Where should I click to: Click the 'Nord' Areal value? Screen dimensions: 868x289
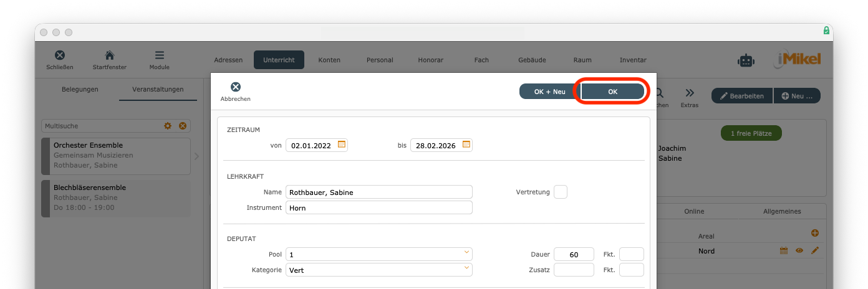(x=706, y=251)
